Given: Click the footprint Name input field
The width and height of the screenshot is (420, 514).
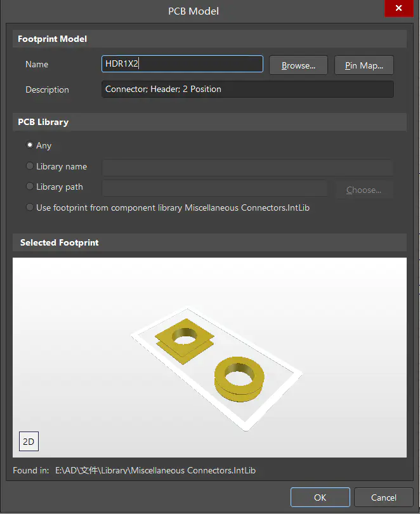Looking at the screenshot, I should [x=182, y=64].
